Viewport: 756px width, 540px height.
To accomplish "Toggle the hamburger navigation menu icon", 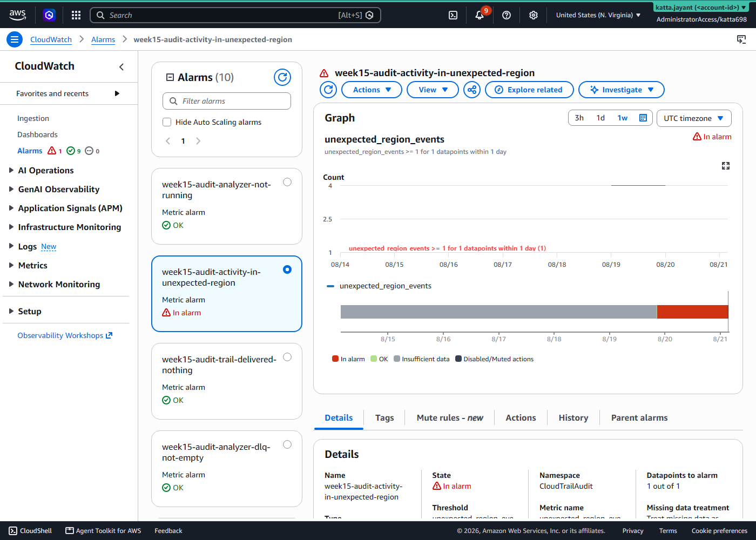I will point(15,39).
